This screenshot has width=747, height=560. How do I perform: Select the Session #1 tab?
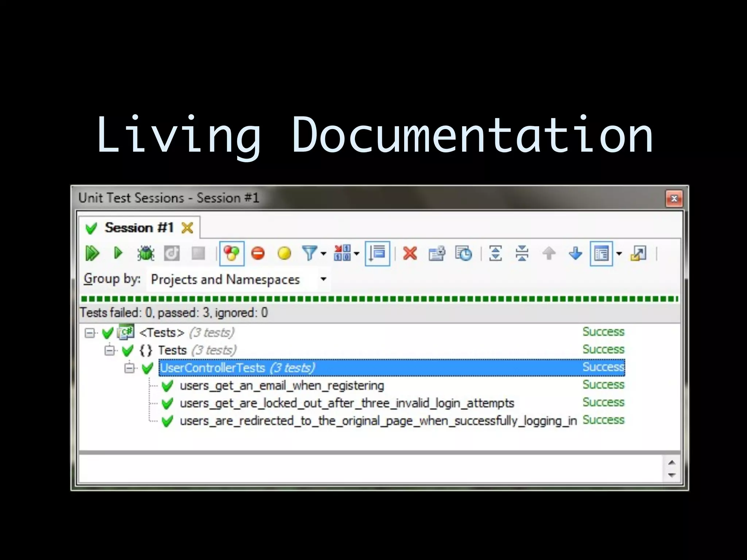139,228
